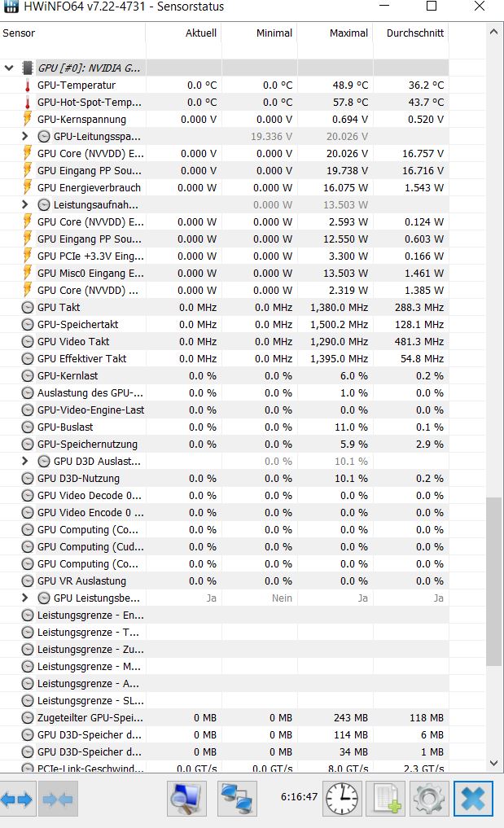Image resolution: width=504 pixels, height=828 pixels.
Task: Click the 1,380.0 MHz maximum GPU clock
Action: tap(340, 307)
